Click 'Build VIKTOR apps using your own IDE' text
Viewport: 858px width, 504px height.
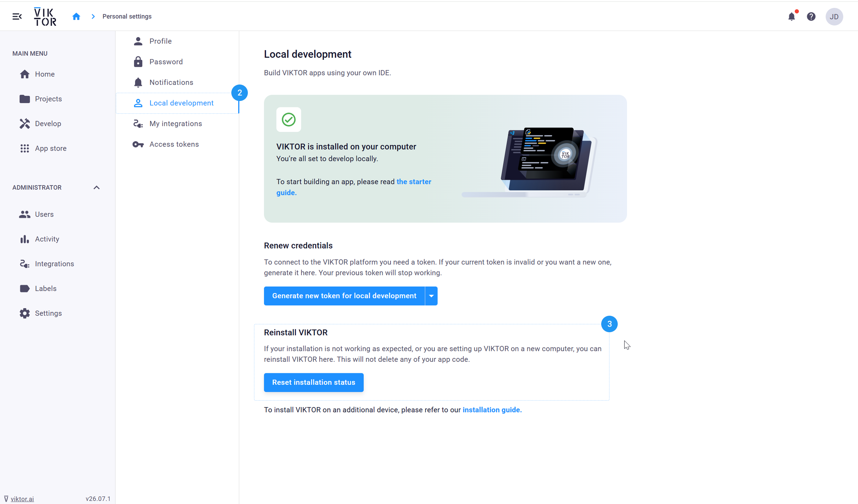327,73
